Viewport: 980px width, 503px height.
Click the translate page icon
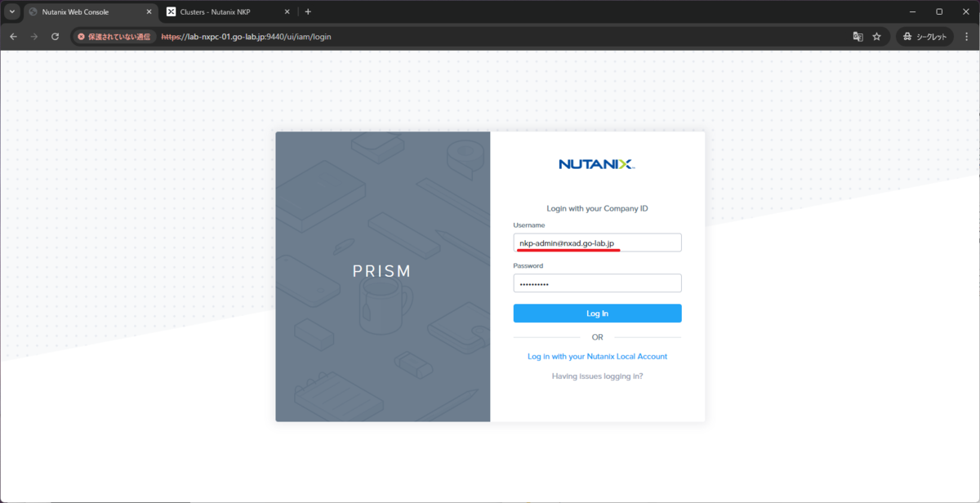coord(857,37)
